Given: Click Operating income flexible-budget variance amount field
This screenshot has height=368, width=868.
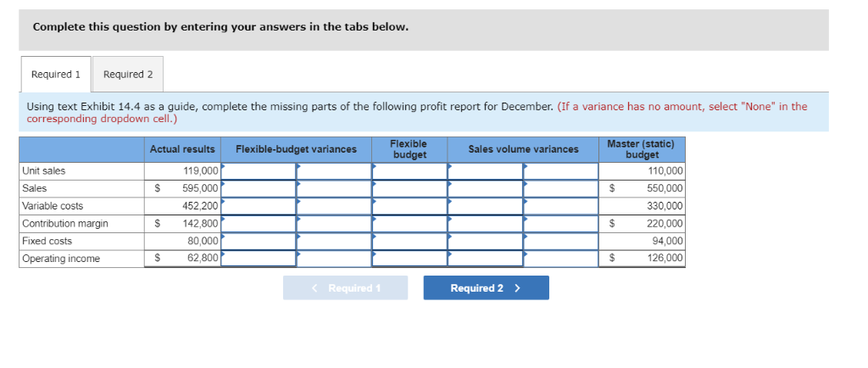Looking at the screenshot, I should 259,259.
